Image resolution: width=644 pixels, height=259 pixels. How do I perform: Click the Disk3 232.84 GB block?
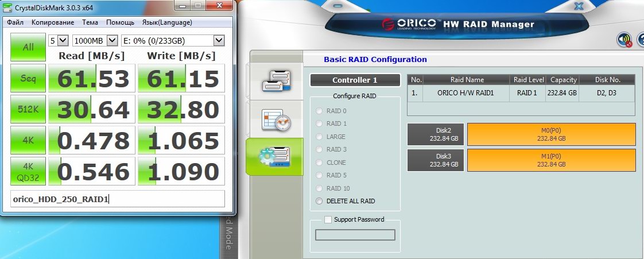pyautogui.click(x=436, y=160)
